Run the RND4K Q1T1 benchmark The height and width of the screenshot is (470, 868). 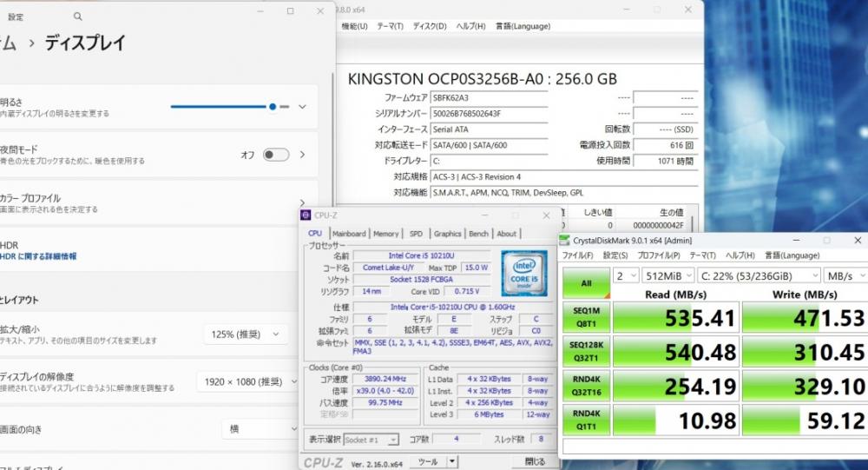coord(586,420)
